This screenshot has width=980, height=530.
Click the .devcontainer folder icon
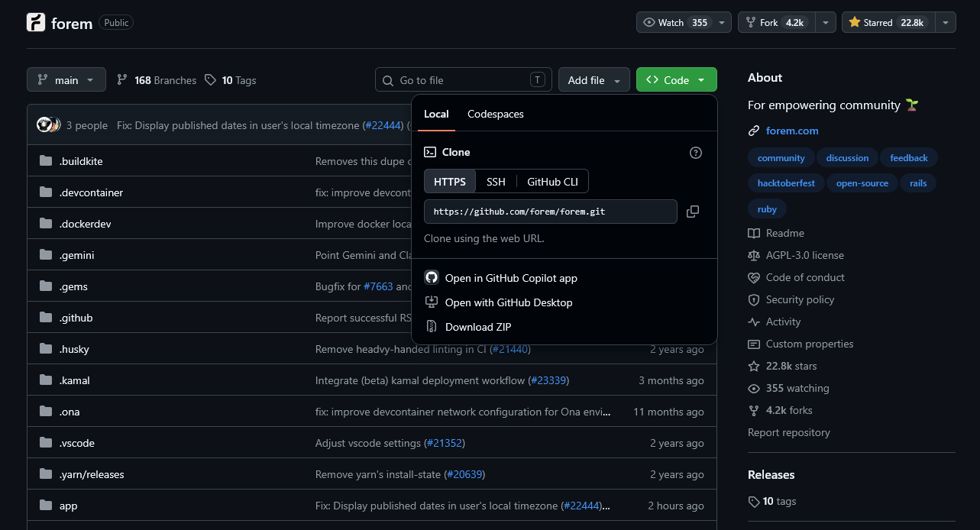coord(46,192)
